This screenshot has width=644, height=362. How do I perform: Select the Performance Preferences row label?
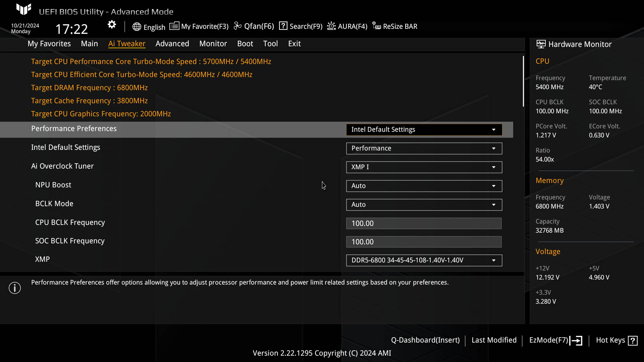tap(74, 129)
